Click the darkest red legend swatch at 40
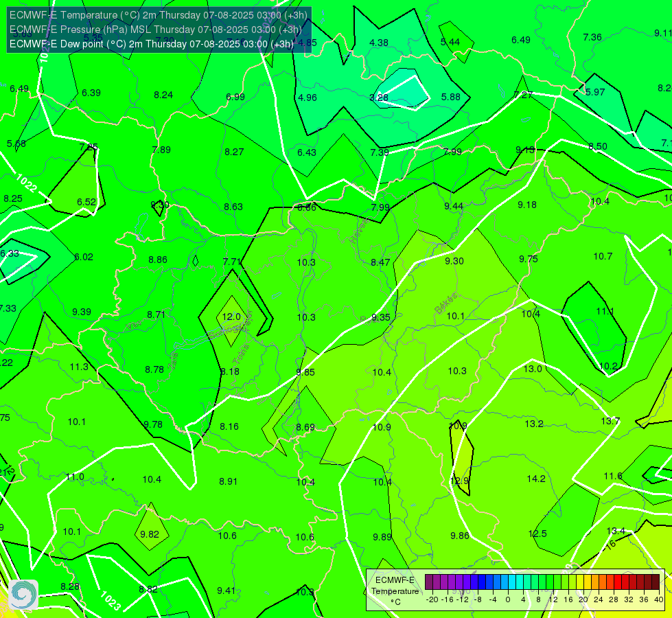 coord(656,582)
